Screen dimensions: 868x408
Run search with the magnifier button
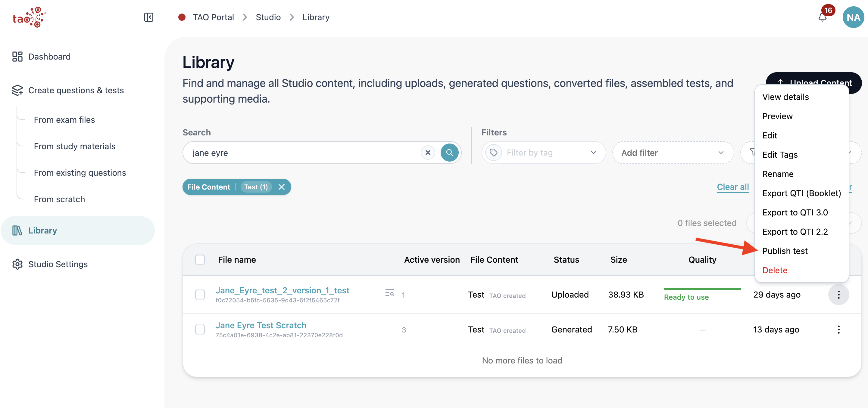pos(449,153)
